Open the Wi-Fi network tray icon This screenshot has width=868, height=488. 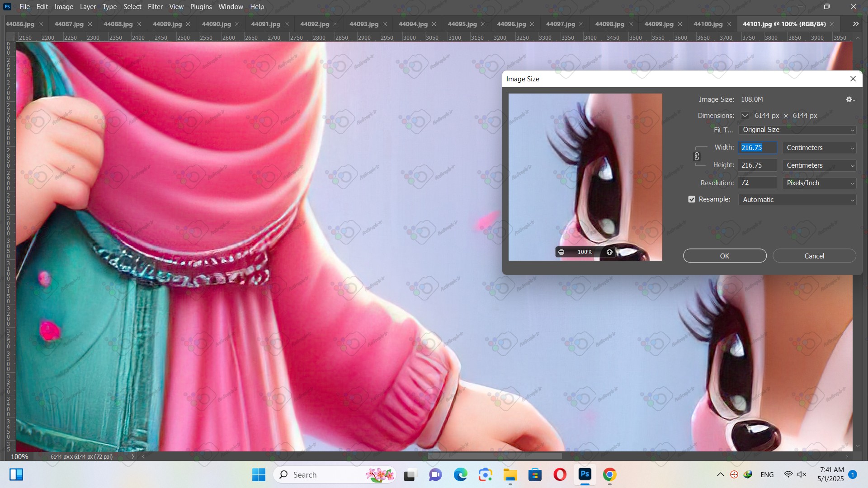click(x=788, y=474)
